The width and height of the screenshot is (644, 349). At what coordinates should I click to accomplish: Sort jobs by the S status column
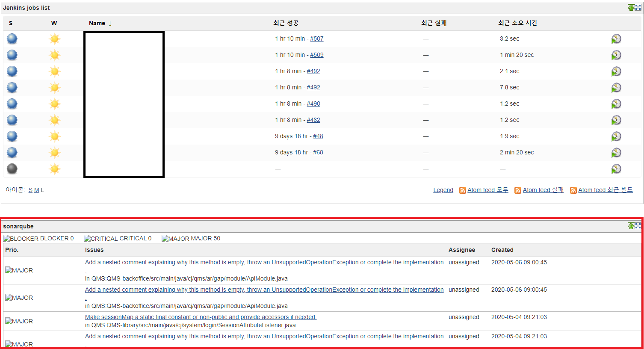coord(11,23)
